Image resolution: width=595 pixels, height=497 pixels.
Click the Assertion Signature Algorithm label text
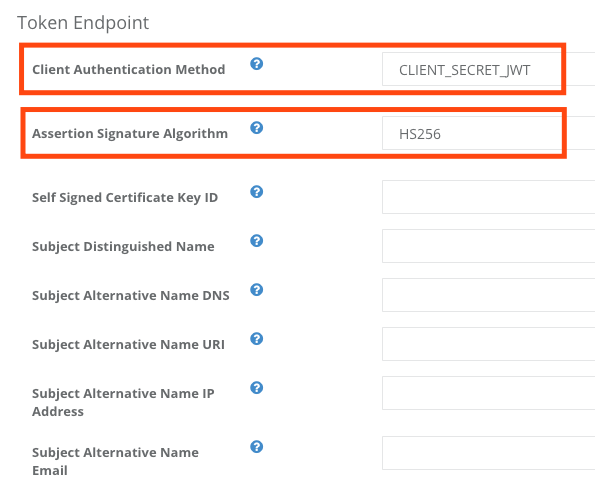pyautogui.click(x=130, y=134)
